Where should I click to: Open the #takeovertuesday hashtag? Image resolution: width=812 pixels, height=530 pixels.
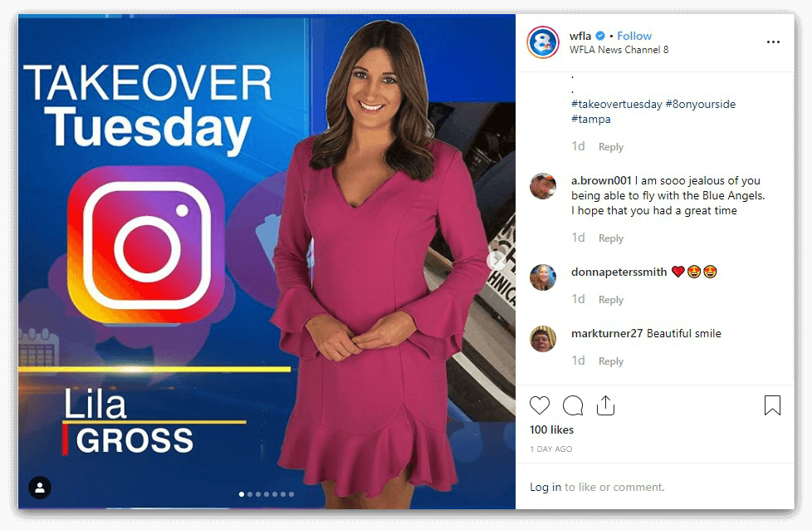pyautogui.click(x=616, y=104)
